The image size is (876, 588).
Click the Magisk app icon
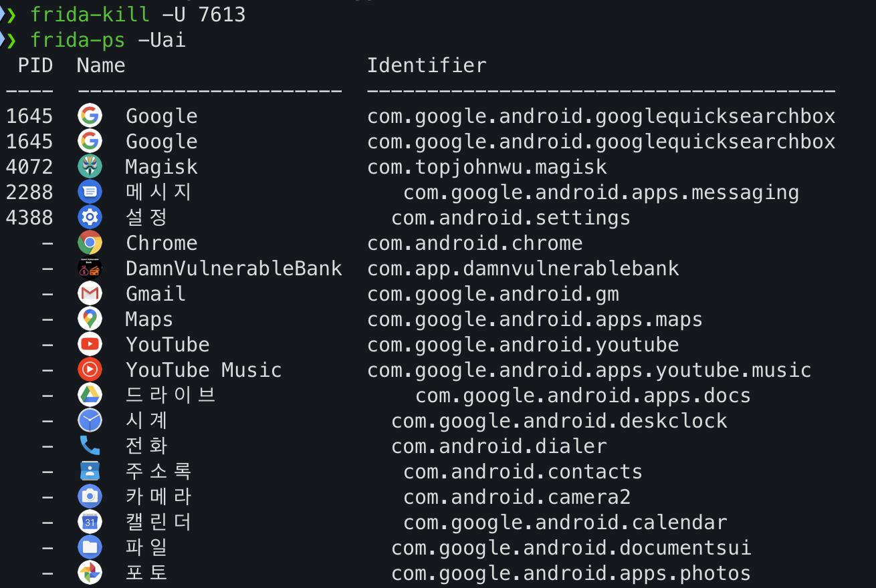tap(90, 167)
